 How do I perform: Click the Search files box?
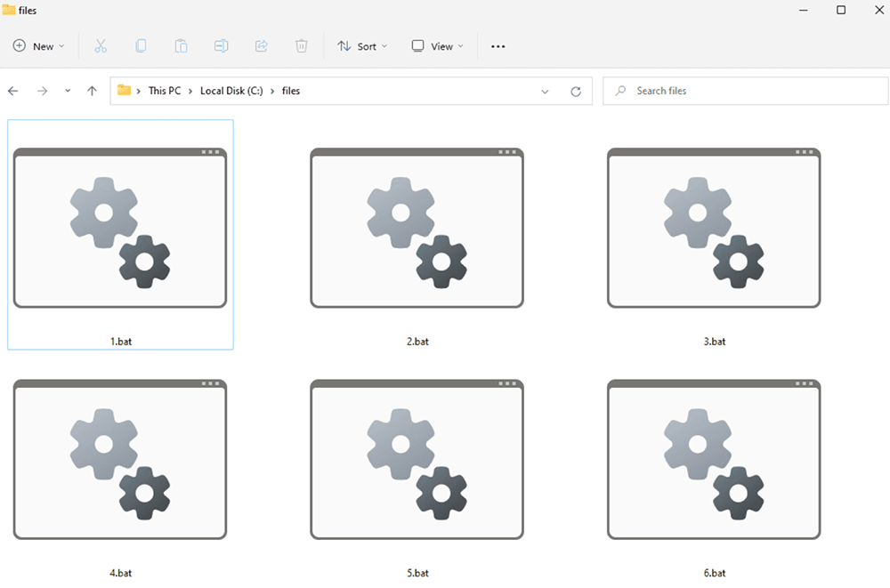[748, 91]
